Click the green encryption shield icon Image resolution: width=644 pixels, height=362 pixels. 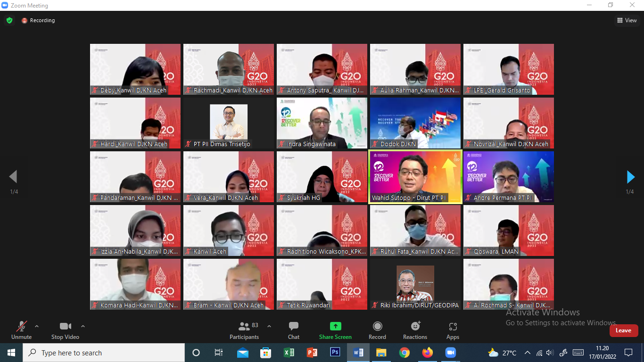click(x=9, y=20)
